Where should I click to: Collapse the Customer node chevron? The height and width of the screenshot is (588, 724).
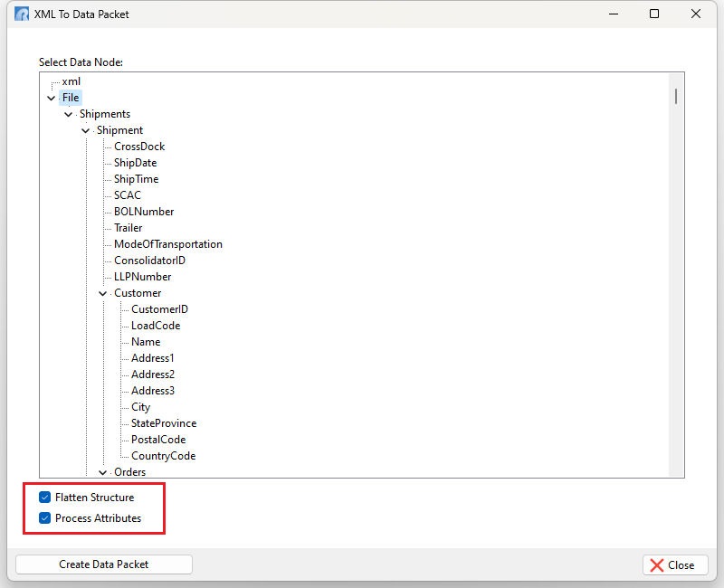103,293
